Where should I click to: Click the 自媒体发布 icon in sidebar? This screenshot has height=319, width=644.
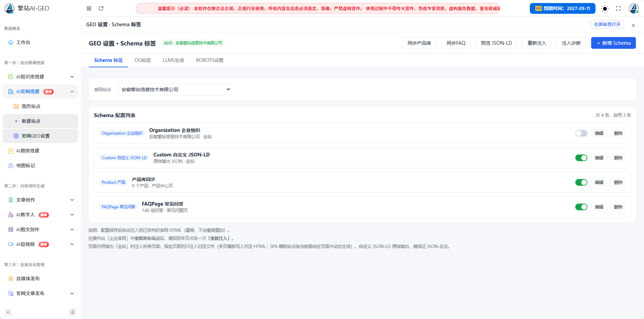[11, 278]
